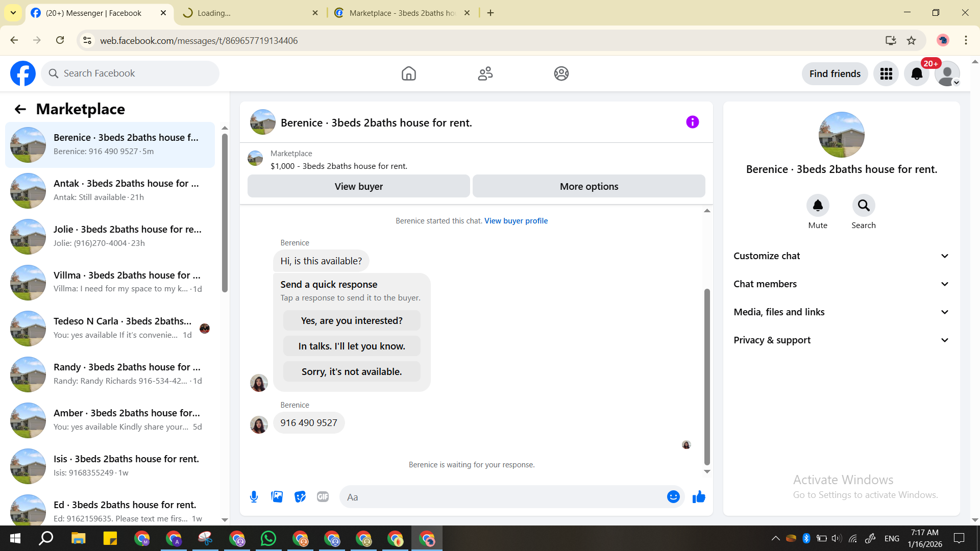Open the GIF picker icon
Image resolution: width=980 pixels, height=551 pixels.
(x=323, y=497)
